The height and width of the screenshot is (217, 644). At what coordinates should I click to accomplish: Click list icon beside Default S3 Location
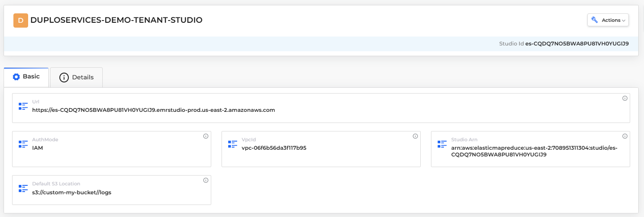[23, 188]
